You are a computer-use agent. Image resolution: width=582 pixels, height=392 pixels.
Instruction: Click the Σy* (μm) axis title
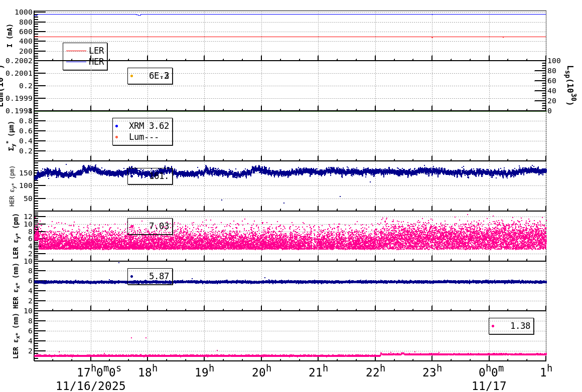tap(11, 136)
